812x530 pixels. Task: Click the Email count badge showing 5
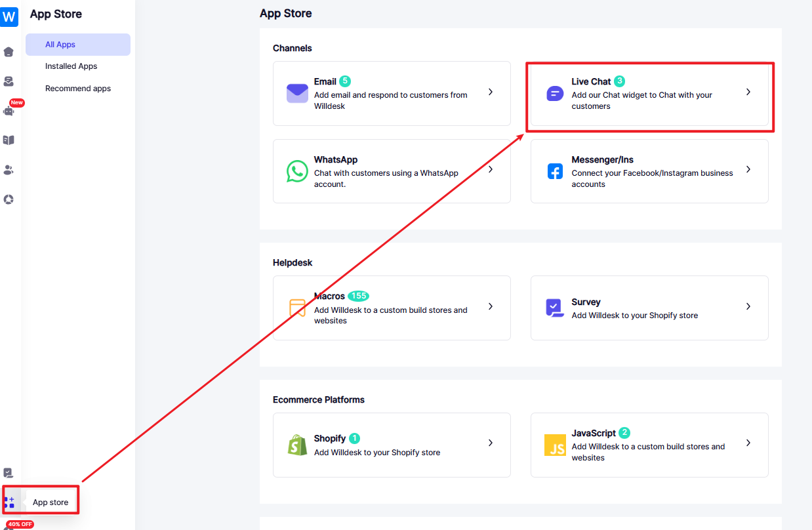(345, 81)
